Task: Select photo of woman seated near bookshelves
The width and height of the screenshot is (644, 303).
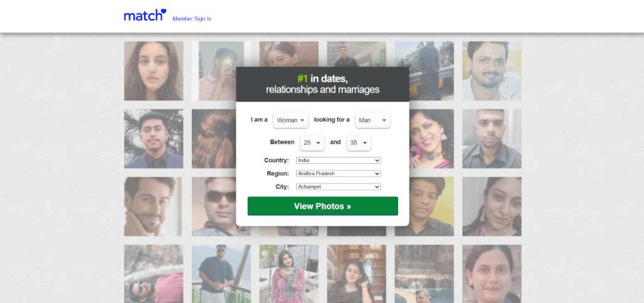Action: pyautogui.click(x=357, y=274)
